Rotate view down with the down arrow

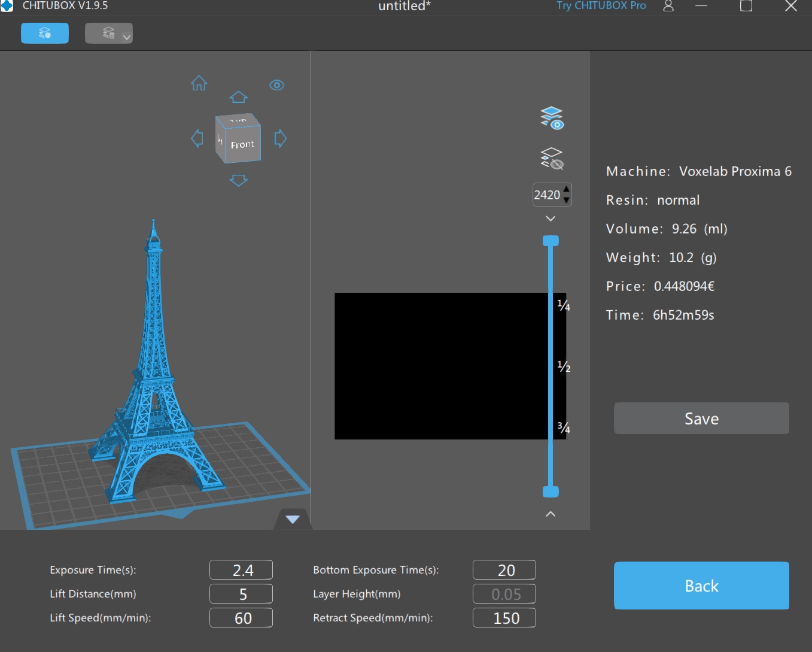coord(239,180)
